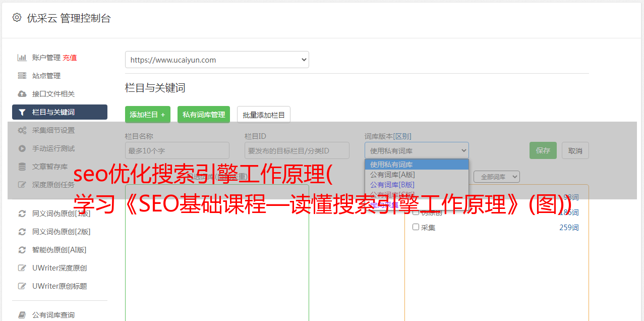Click the refresh icon for 同义词伪原创[1版]

[x=22, y=213]
